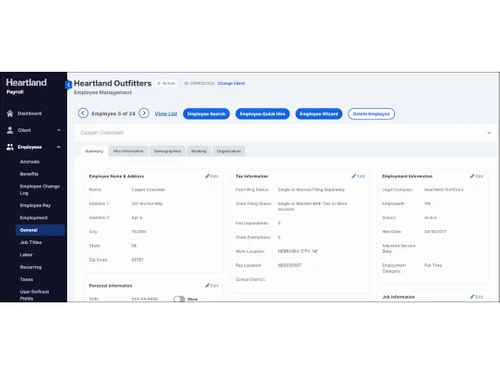Click the 'TILDEN' city value
Viewport: 500px width, 375px height.
(139, 232)
